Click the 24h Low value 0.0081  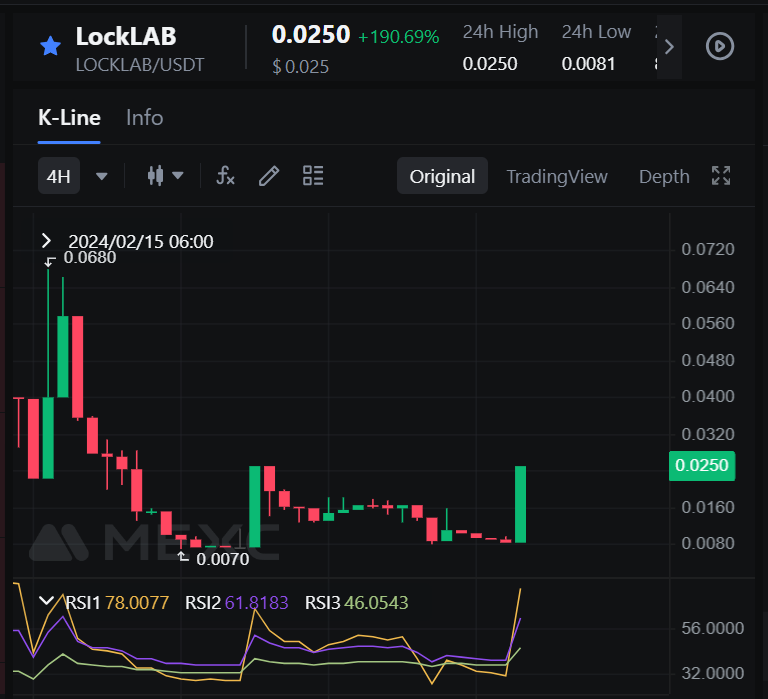click(588, 64)
